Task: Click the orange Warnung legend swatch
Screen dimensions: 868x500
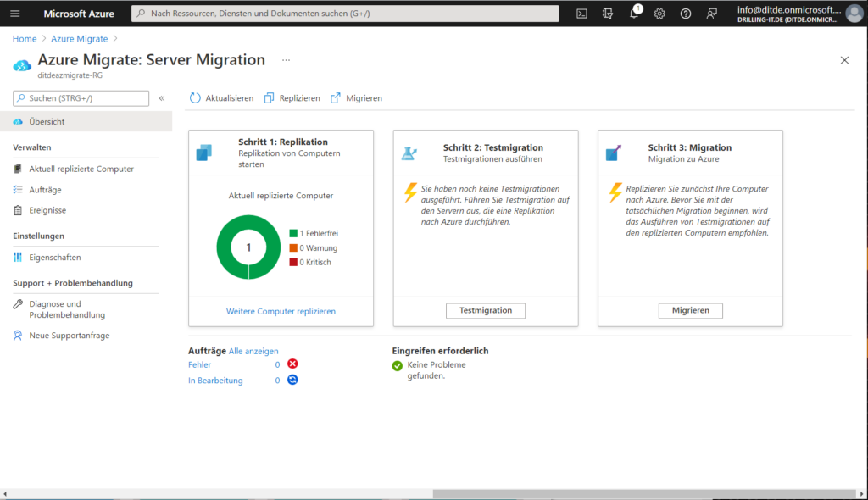Action: pos(293,247)
